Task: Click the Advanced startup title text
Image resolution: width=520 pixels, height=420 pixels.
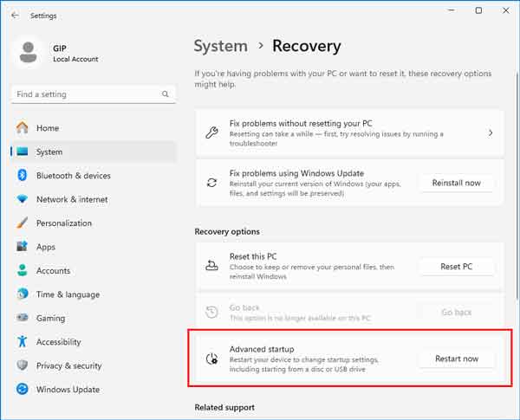Action: pyautogui.click(x=262, y=349)
